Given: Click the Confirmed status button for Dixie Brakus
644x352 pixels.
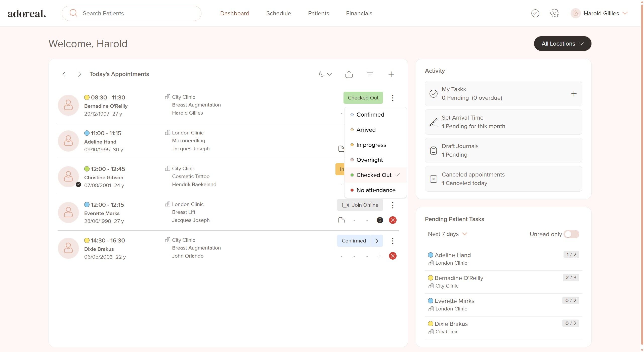Looking at the screenshot, I should (354, 241).
